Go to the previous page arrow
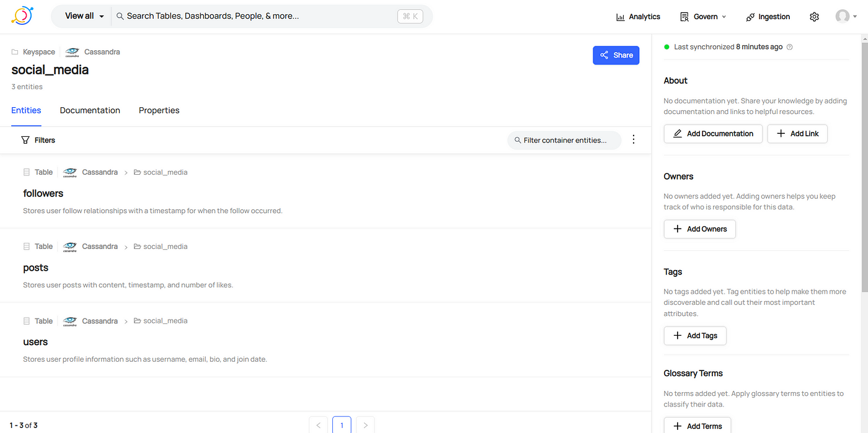This screenshot has height=433, width=868. click(x=318, y=425)
